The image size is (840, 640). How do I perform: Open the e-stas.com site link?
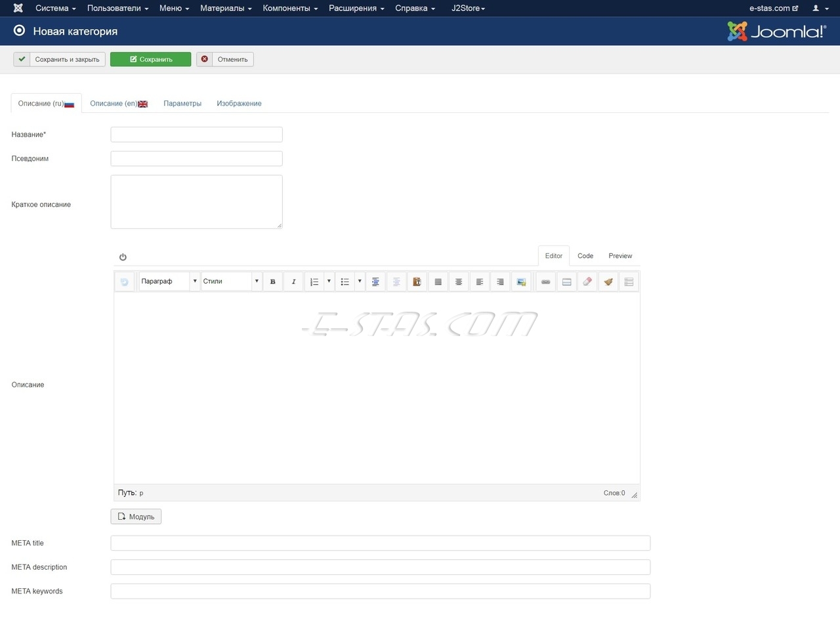[x=774, y=9]
